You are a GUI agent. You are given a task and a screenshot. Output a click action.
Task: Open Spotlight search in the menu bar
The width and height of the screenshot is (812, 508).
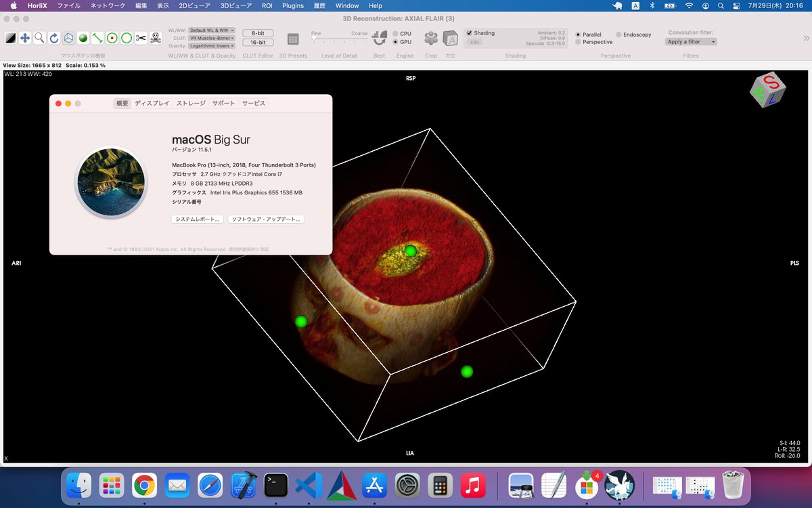tap(721, 5)
